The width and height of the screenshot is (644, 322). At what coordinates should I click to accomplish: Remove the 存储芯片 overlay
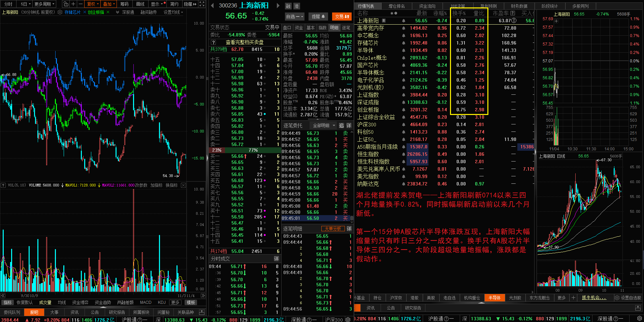[85, 12]
